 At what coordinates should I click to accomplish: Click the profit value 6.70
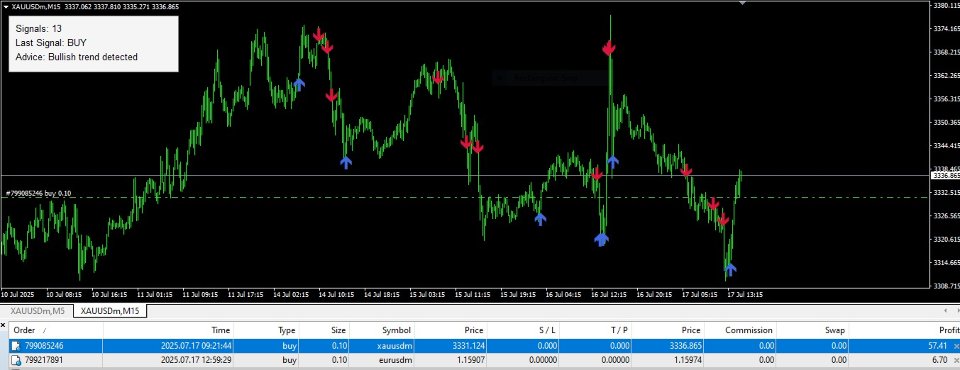(940, 360)
